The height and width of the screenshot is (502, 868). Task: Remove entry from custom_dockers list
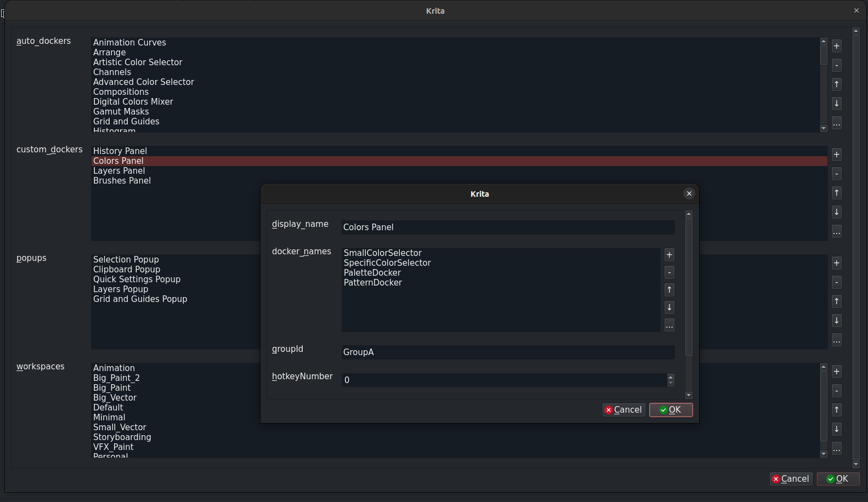pos(836,174)
